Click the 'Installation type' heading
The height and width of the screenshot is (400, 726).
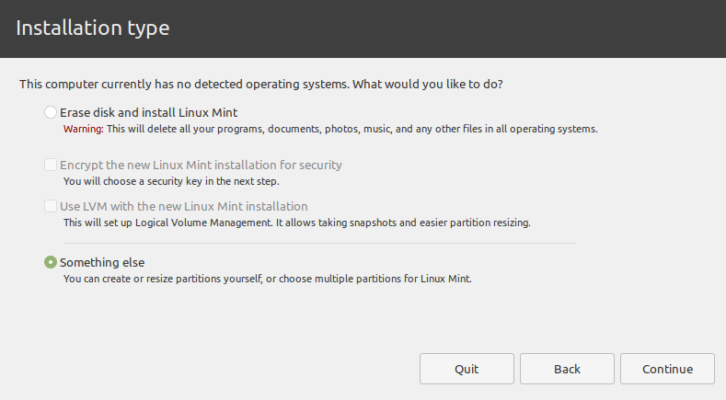coord(92,28)
